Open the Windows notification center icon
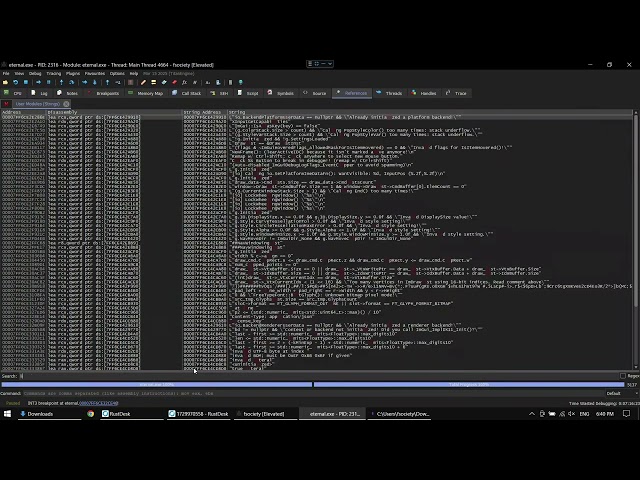Viewport: 640px width, 480px height. [x=627, y=414]
